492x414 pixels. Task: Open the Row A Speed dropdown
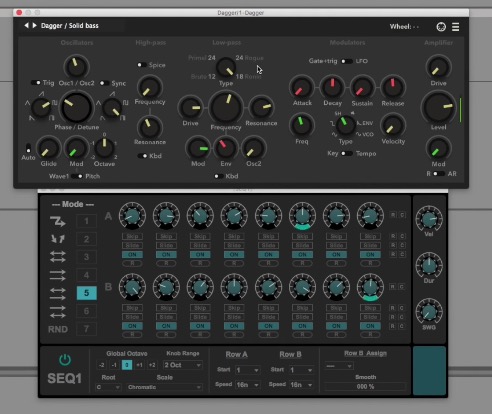247,385
